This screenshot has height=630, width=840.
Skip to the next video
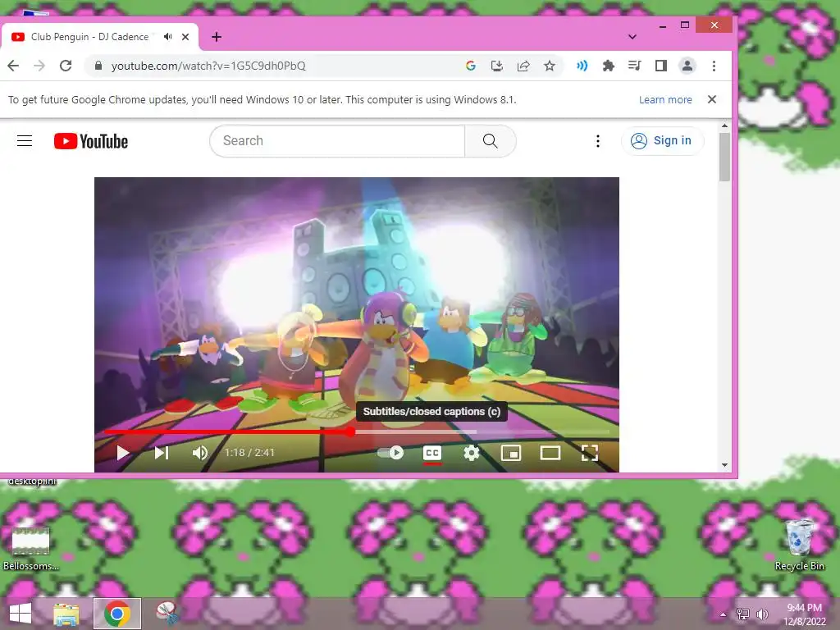coord(162,453)
